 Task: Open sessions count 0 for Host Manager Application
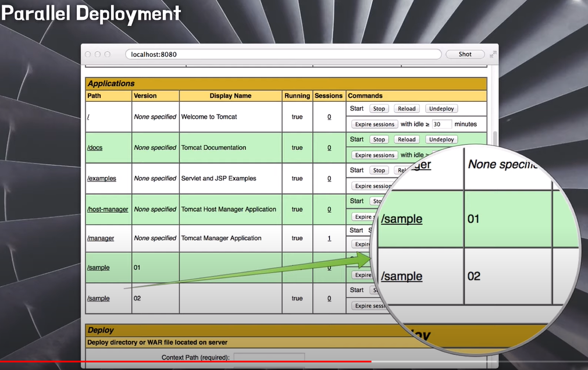(x=329, y=209)
